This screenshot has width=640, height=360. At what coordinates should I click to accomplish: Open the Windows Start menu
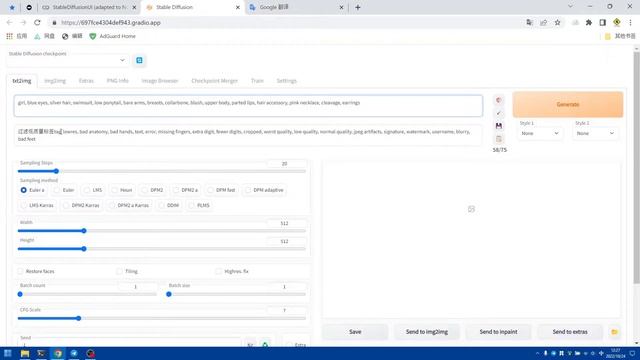pos(8,353)
